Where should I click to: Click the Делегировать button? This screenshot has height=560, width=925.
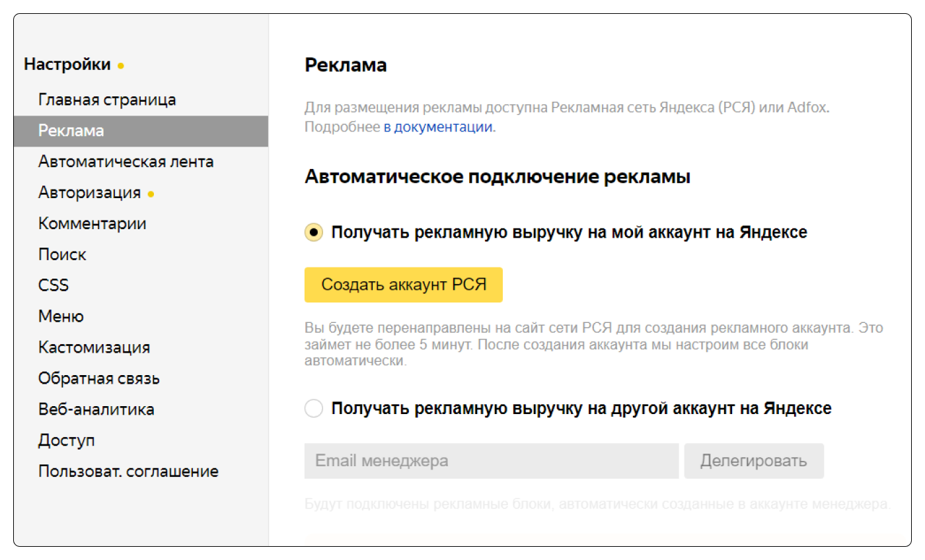point(754,461)
